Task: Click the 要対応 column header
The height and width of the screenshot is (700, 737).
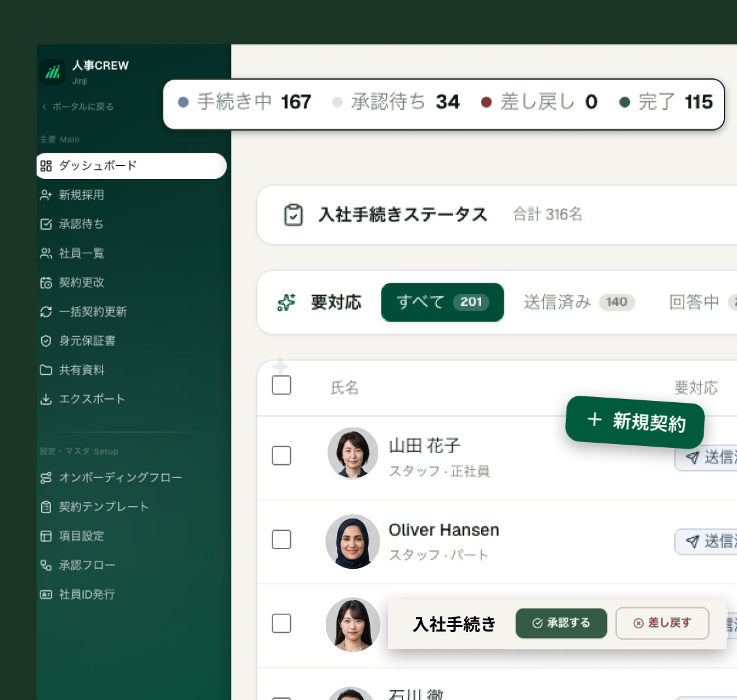Action: [696, 388]
